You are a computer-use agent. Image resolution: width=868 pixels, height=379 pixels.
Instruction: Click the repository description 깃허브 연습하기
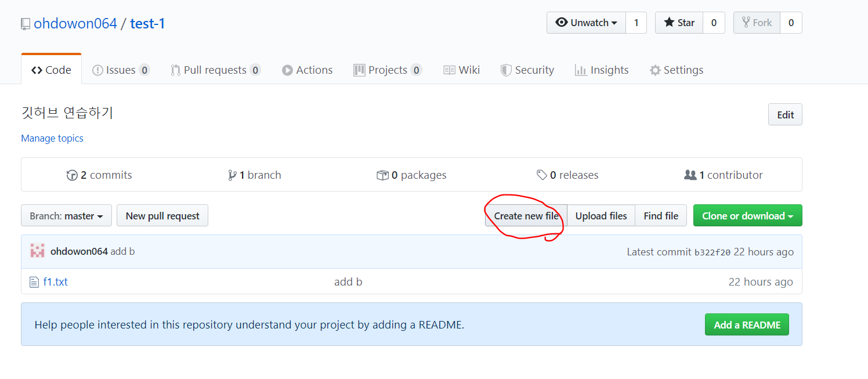pyautogui.click(x=67, y=113)
